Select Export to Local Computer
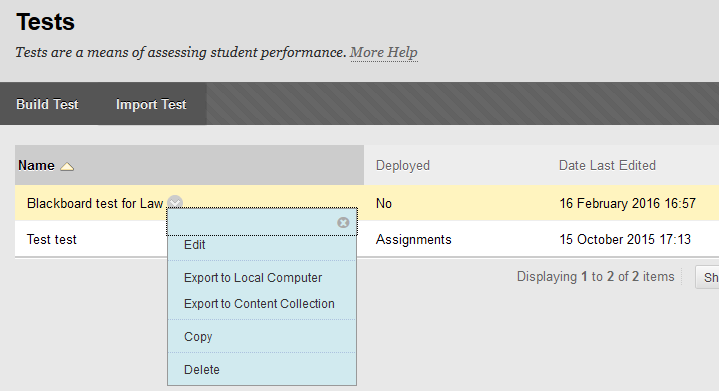This screenshot has width=719, height=391. [253, 278]
